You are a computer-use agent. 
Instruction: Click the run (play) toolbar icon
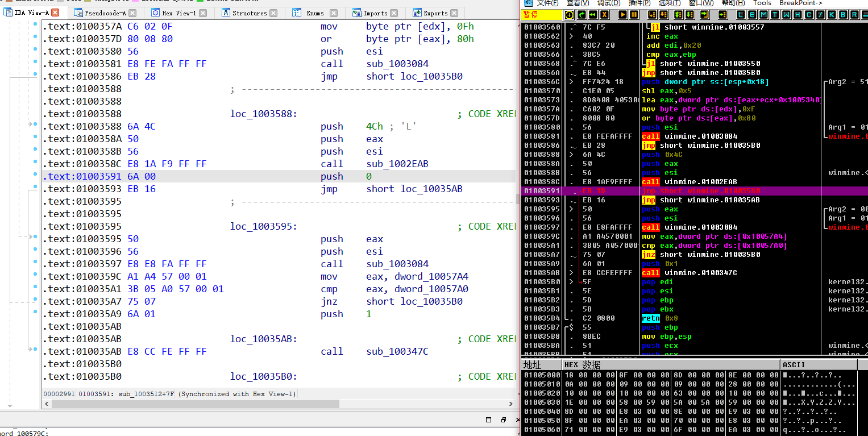tap(622, 15)
